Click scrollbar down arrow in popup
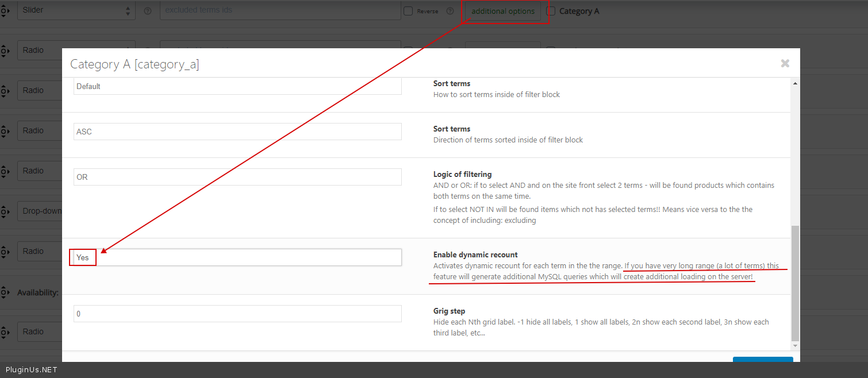 (x=795, y=346)
